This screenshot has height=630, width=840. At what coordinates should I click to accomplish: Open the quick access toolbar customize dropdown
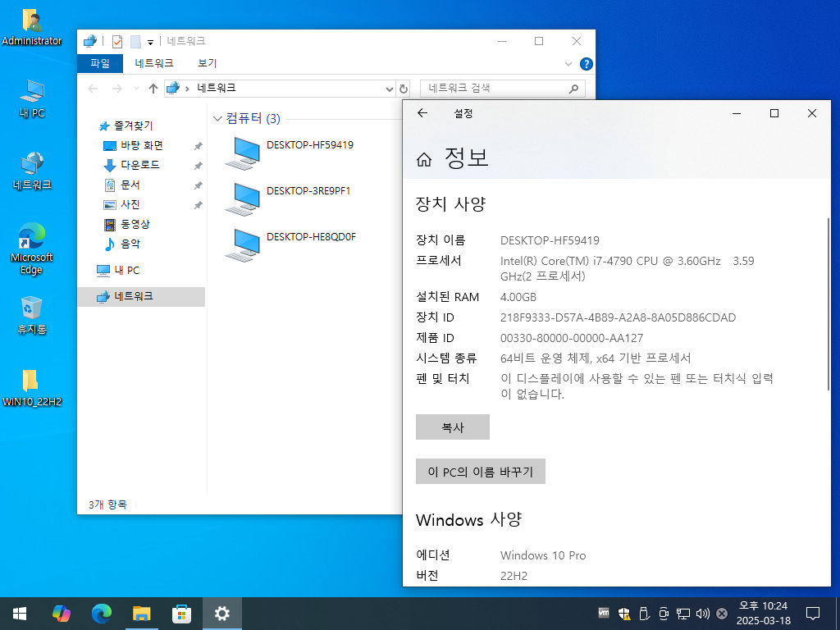(151, 43)
